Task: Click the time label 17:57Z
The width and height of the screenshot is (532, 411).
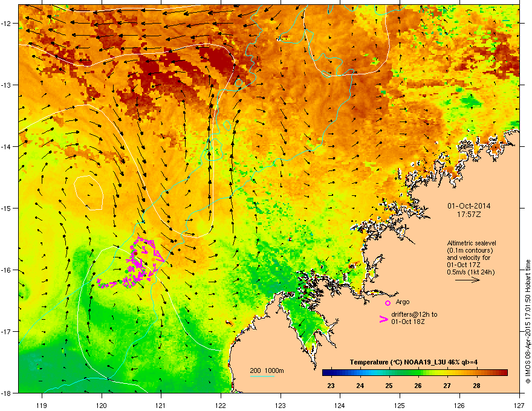Action: click(x=469, y=215)
